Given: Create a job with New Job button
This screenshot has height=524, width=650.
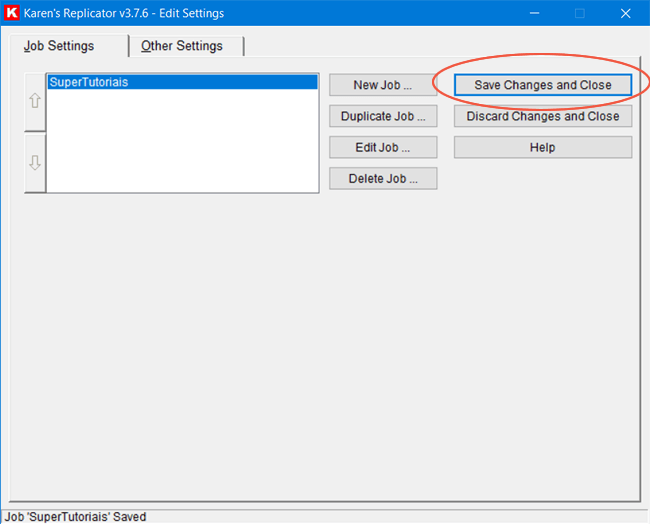Looking at the screenshot, I should click(x=383, y=85).
